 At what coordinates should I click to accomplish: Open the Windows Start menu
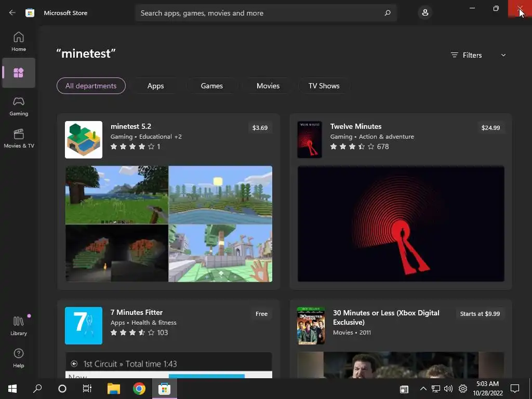12,389
